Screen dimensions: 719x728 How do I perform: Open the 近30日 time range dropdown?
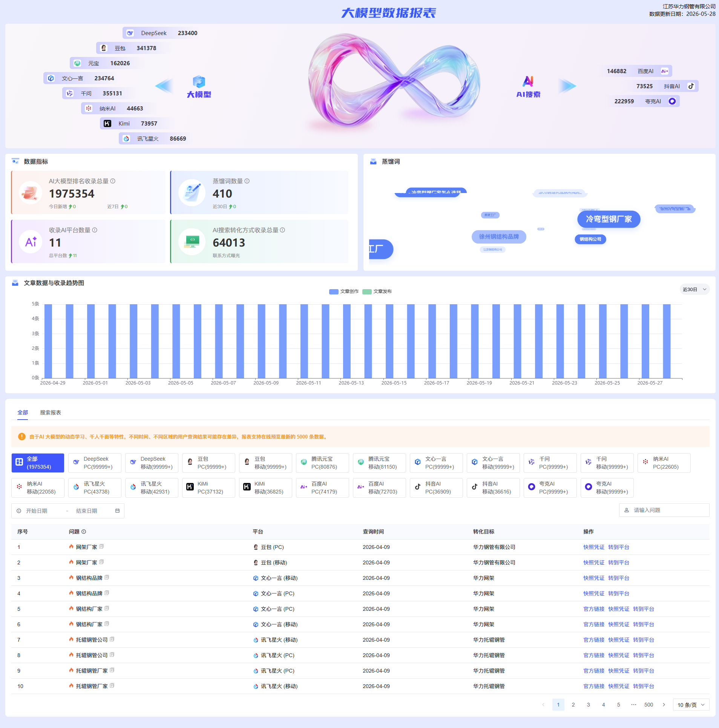[694, 290]
